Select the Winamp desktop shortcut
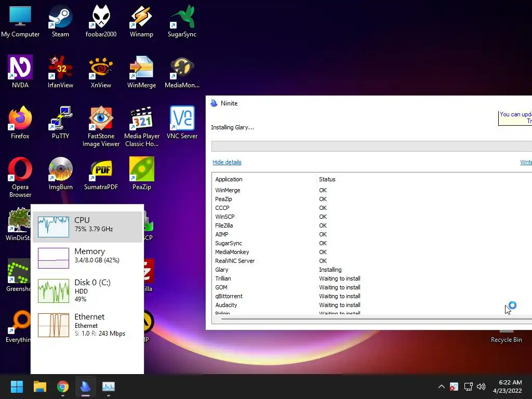 point(141,21)
